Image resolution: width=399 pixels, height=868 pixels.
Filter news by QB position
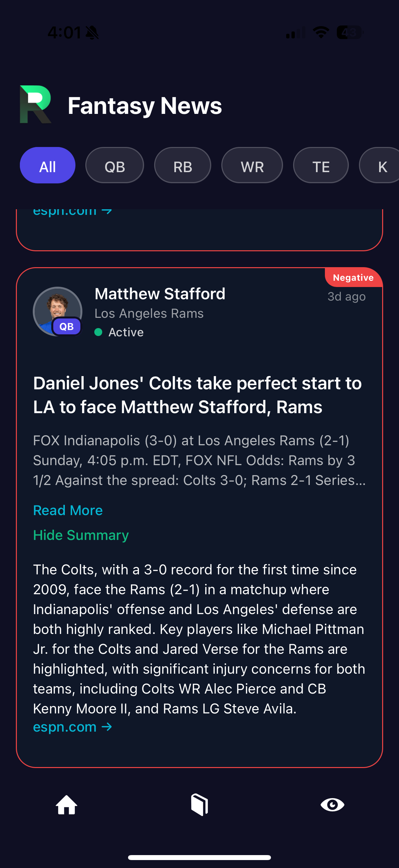click(114, 166)
